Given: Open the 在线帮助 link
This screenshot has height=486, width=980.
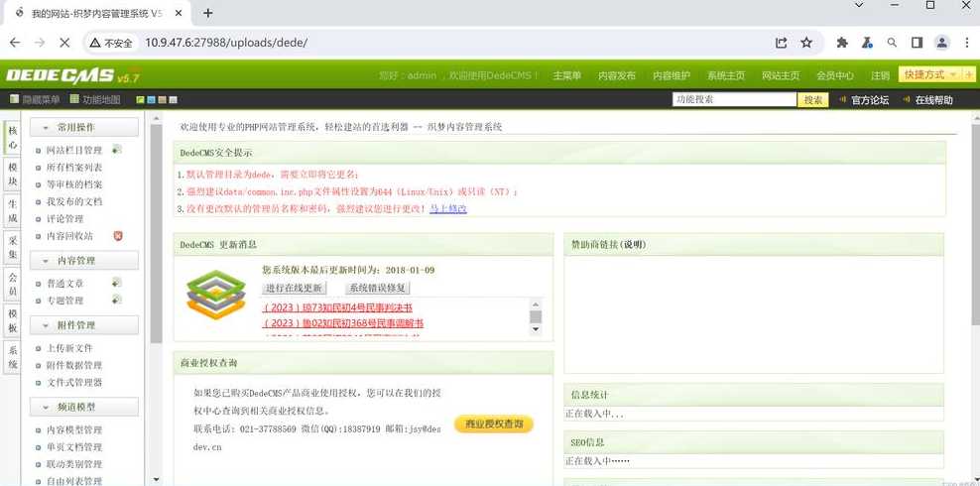Looking at the screenshot, I should click(x=934, y=100).
